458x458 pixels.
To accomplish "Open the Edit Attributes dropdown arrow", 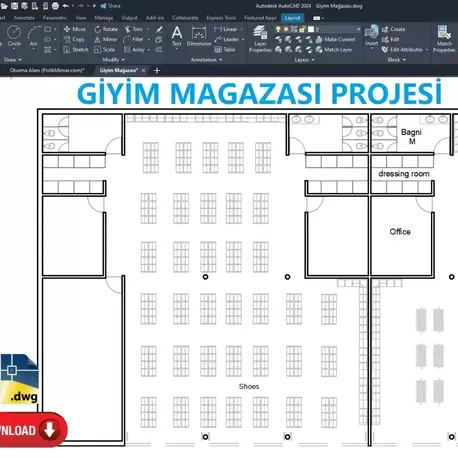I will click(427, 50).
